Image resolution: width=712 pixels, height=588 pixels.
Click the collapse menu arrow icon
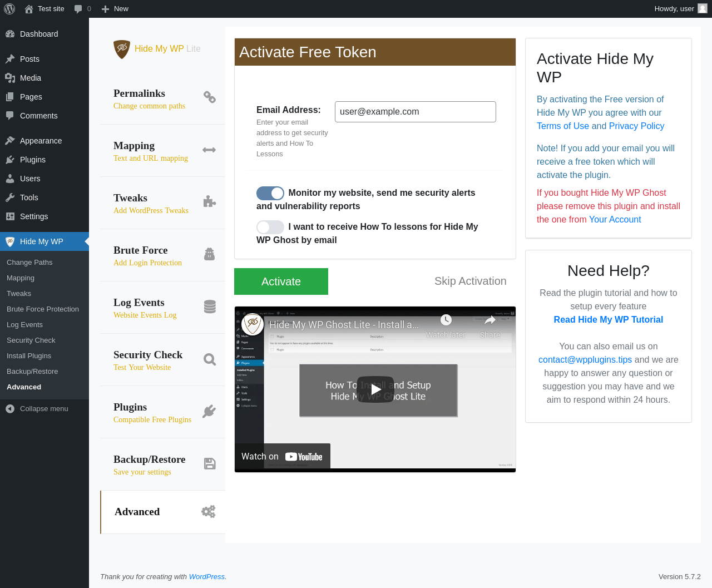tap(10, 409)
